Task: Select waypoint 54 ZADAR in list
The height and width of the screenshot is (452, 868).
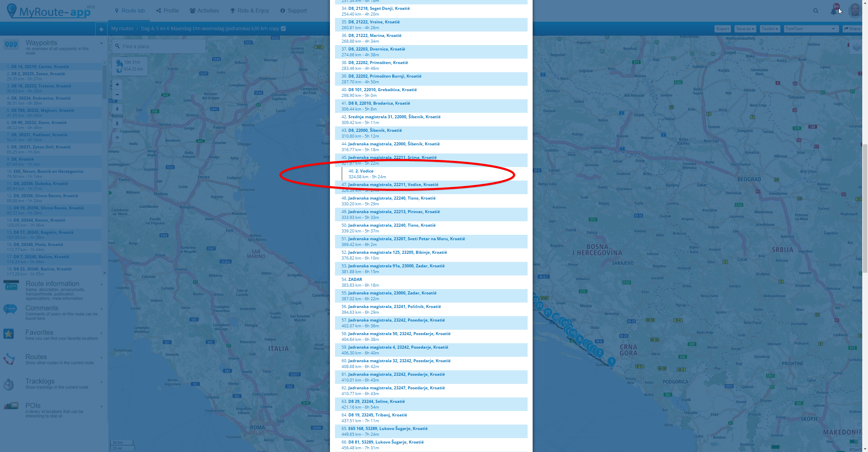Action: [x=355, y=280]
